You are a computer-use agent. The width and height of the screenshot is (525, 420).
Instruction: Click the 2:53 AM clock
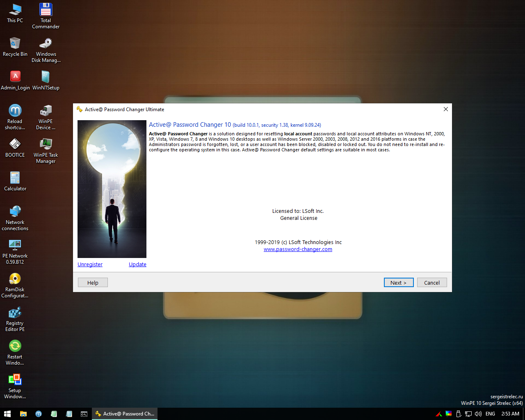510,414
